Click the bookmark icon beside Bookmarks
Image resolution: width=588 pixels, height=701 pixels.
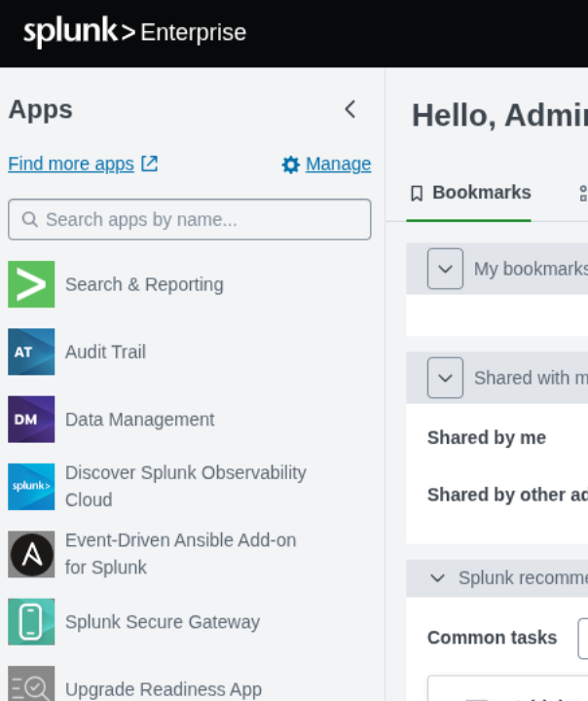[x=417, y=194]
